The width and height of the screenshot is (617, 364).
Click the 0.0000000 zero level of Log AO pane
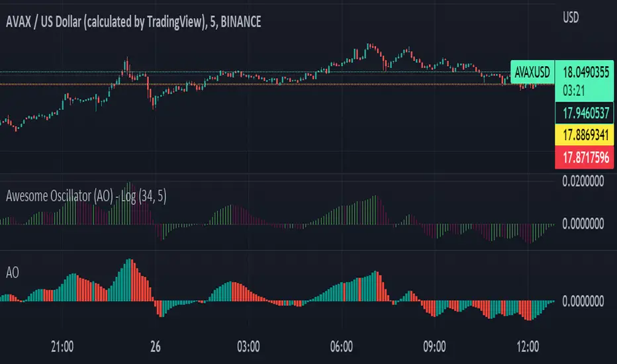point(583,224)
